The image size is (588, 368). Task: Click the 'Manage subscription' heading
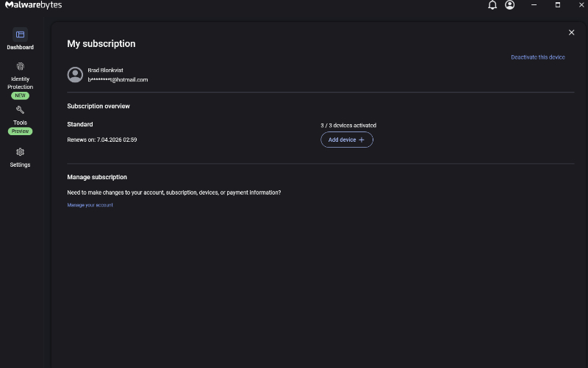97,177
